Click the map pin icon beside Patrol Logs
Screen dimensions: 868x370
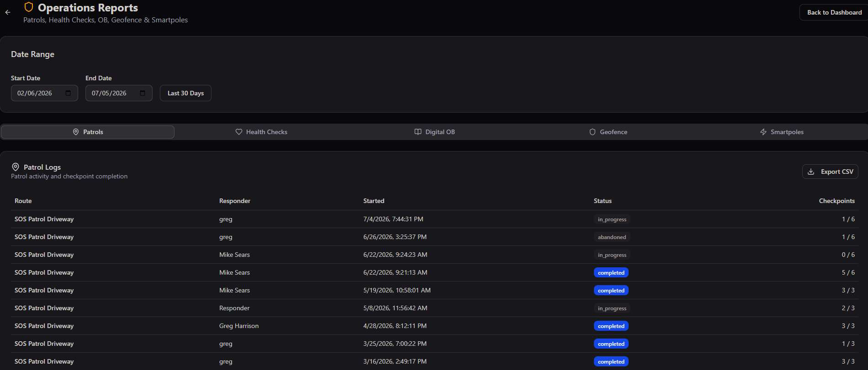16,167
